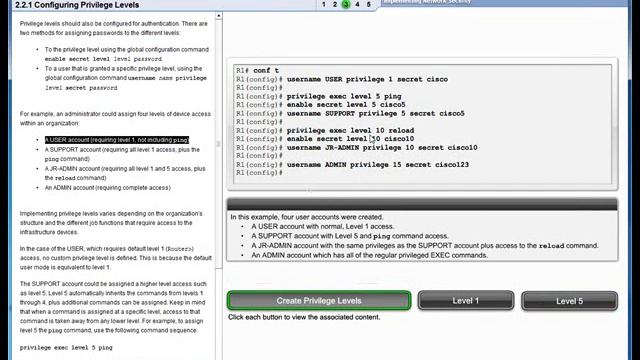
Task: Click the 'R1# conf t' terminal line
Action: (x=258, y=71)
